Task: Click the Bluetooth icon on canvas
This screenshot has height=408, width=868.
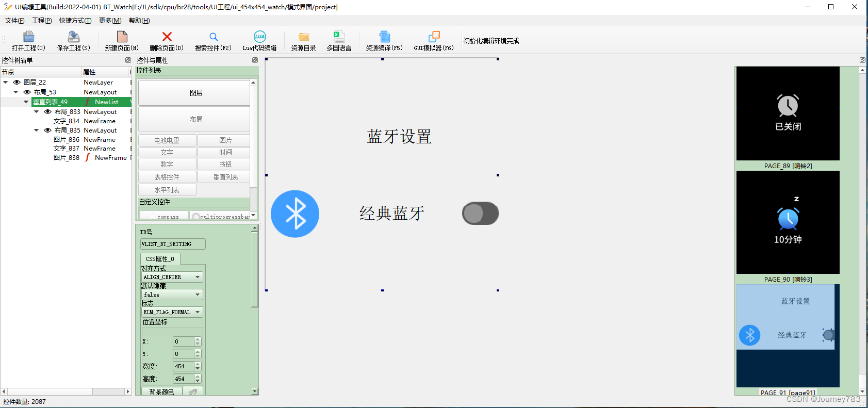Action: [295, 214]
